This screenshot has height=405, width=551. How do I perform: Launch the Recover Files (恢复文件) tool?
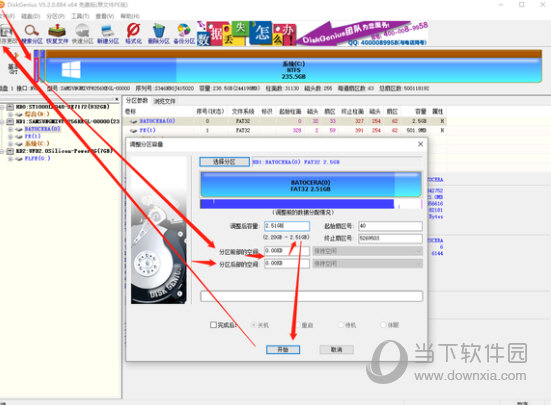[x=57, y=34]
